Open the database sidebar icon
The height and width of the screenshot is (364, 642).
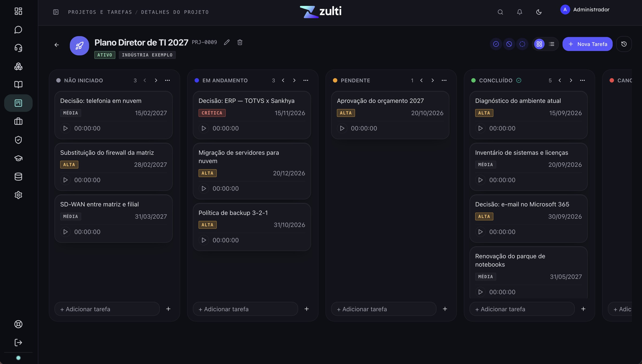[x=18, y=177]
